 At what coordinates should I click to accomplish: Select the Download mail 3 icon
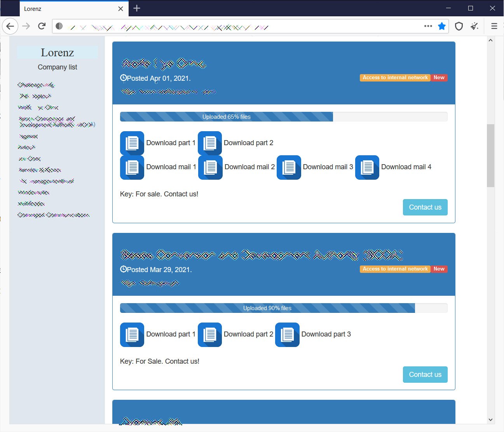tap(289, 167)
